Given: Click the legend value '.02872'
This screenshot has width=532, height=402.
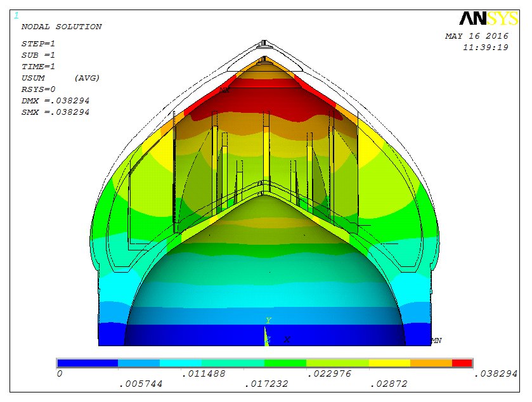Looking at the screenshot, I should (389, 384).
